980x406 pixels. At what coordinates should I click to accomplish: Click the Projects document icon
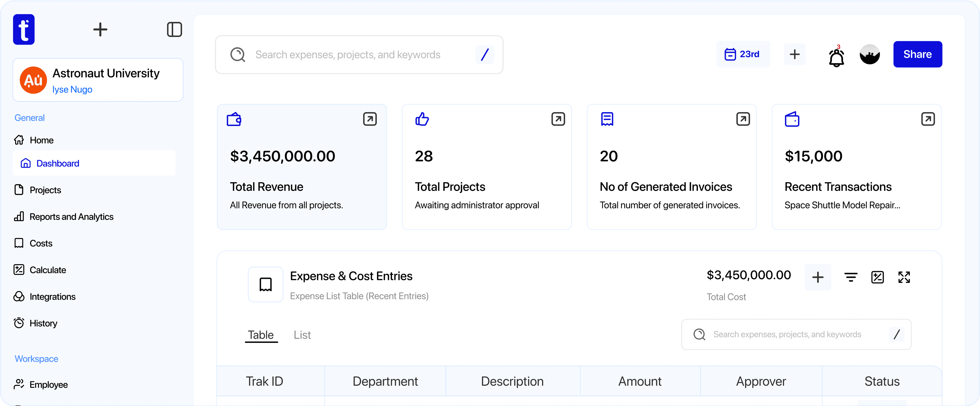click(x=19, y=189)
